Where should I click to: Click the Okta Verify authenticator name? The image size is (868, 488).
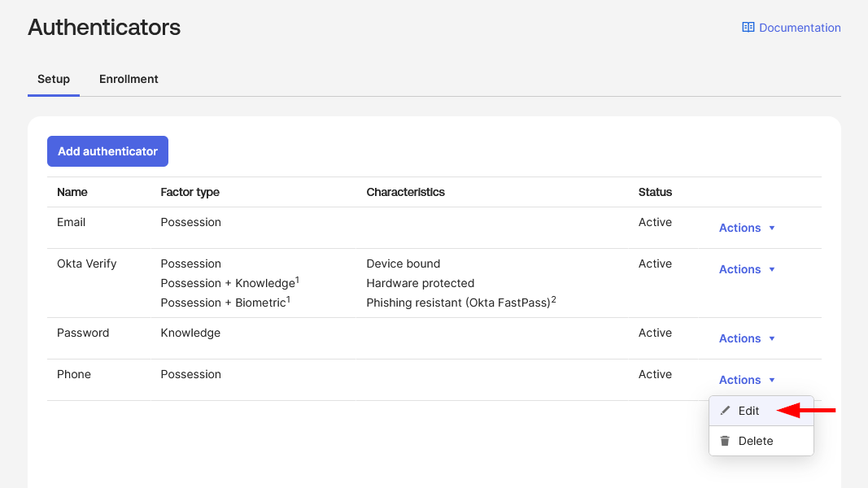(86, 264)
